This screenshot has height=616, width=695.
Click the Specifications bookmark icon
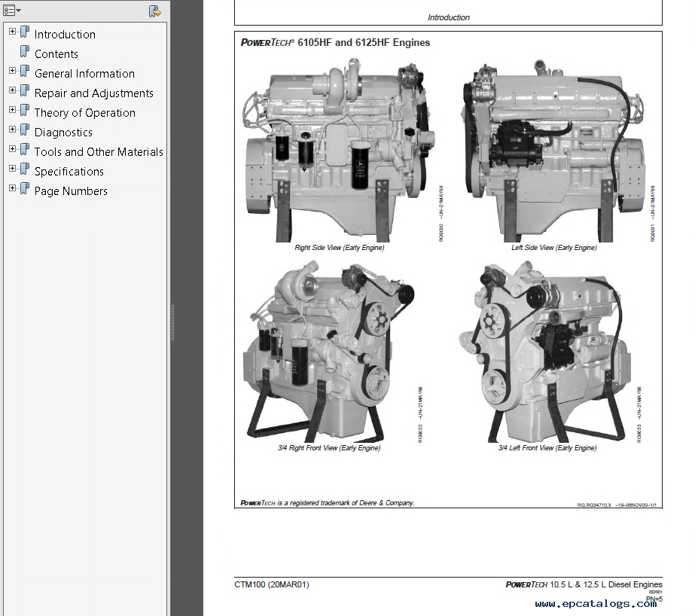[25, 169]
